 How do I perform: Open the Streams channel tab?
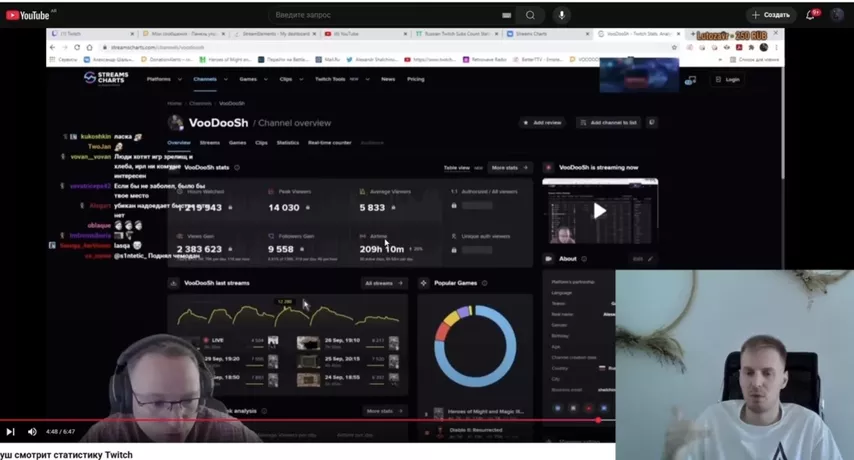[x=210, y=143]
